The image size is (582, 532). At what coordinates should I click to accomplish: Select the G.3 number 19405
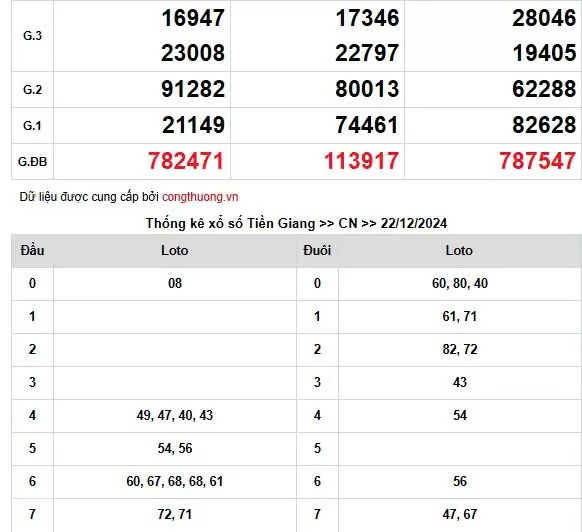pyautogui.click(x=544, y=53)
